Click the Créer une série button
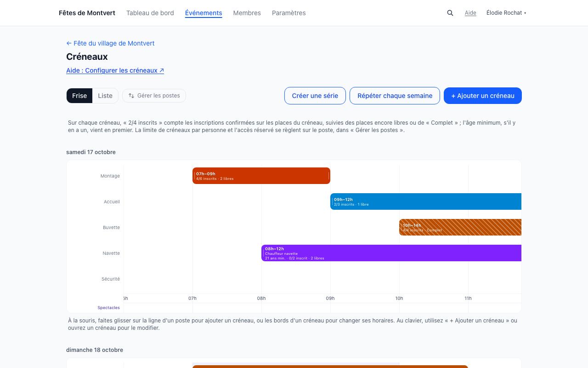Screen dimensions: 588x368 click(x=315, y=96)
